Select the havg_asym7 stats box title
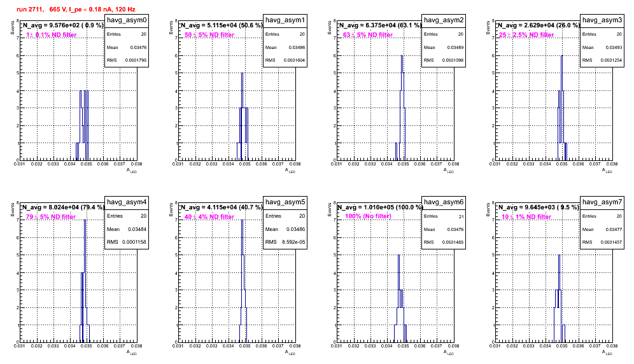The image size is (634, 364). coord(602,202)
